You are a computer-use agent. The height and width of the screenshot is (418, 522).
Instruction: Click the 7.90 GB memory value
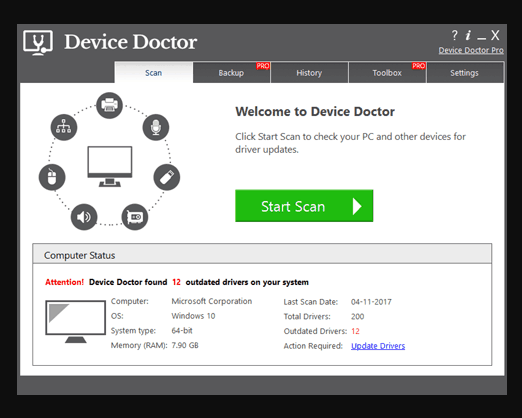pos(185,345)
